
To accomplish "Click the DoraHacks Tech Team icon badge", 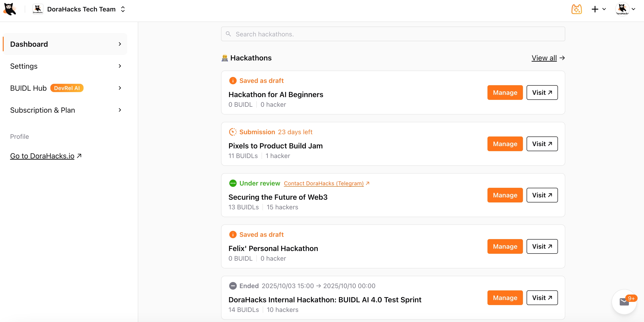I will pyautogui.click(x=38, y=9).
